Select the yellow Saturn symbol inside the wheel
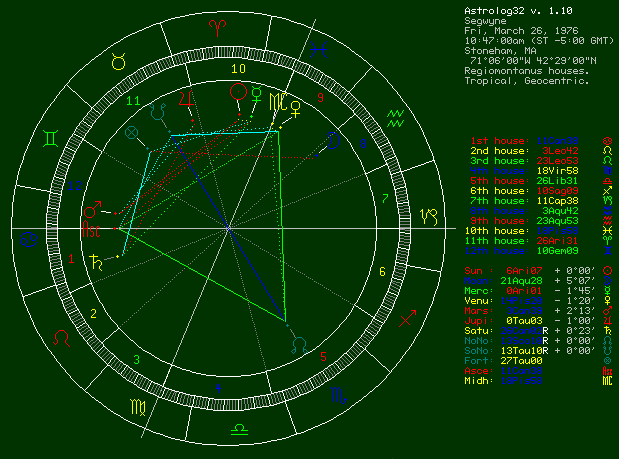 point(96,262)
